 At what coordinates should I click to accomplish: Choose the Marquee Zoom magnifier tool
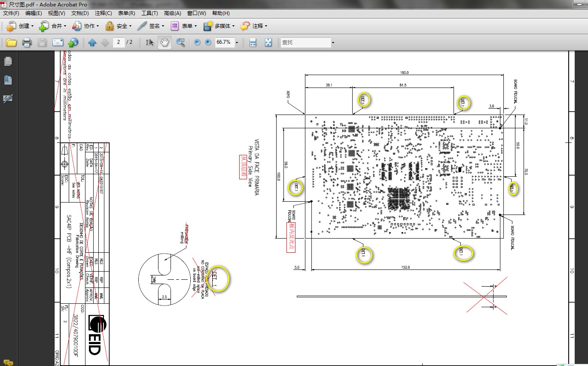pyautogui.click(x=180, y=42)
